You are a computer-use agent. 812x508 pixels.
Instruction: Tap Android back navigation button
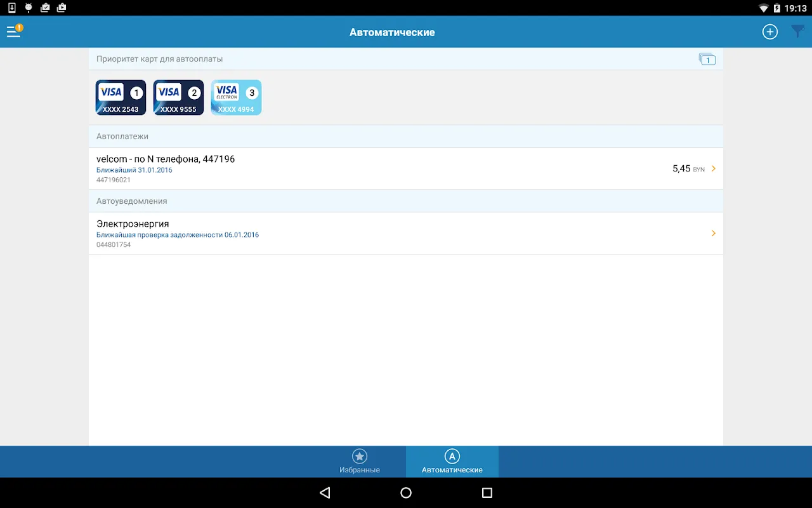[325, 493]
